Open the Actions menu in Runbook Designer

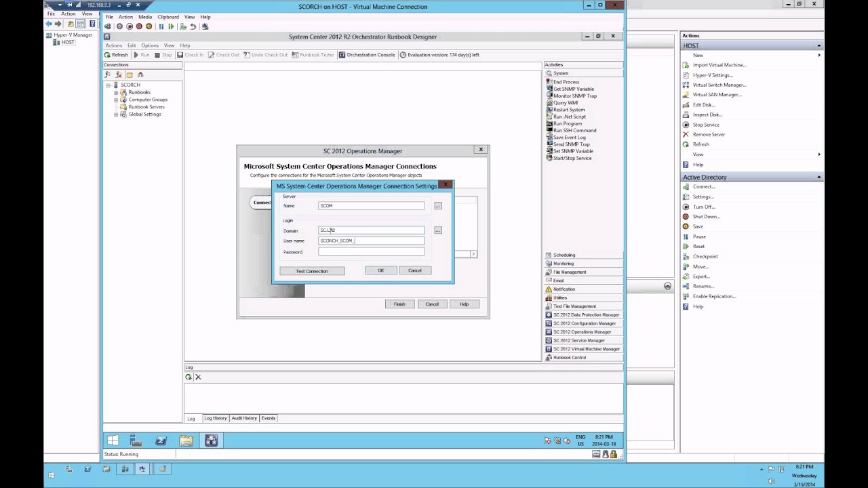coord(113,45)
